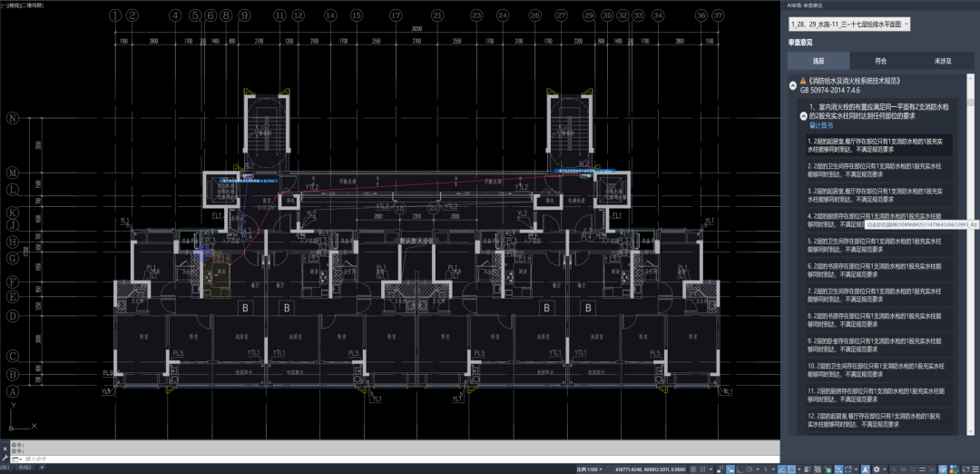Switch to the 违反 tab
980x474 pixels.
[x=818, y=61]
